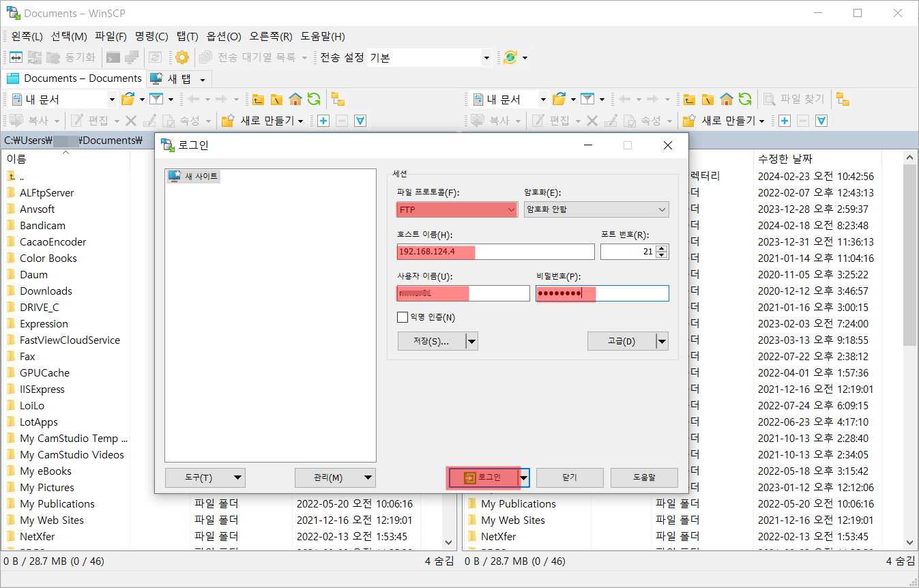
Task: Click the compare directories icon in main toolbar
Action: (x=15, y=58)
